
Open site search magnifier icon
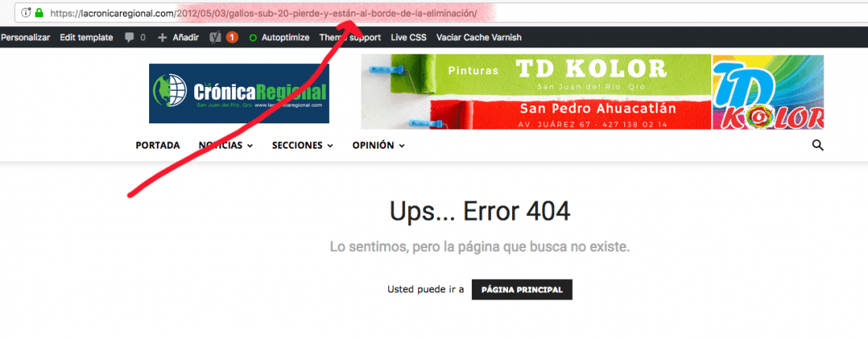pyautogui.click(x=817, y=145)
